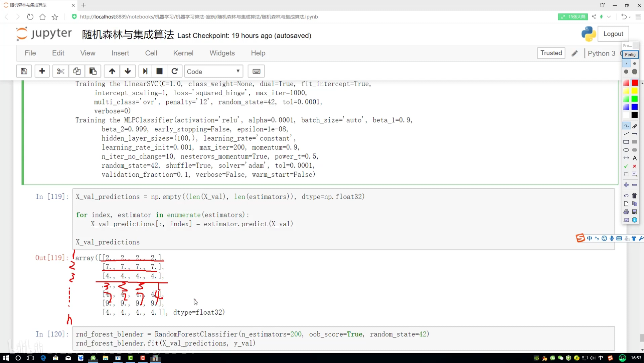
Task: Choose the solid blue color swatch
Action: tap(635, 107)
